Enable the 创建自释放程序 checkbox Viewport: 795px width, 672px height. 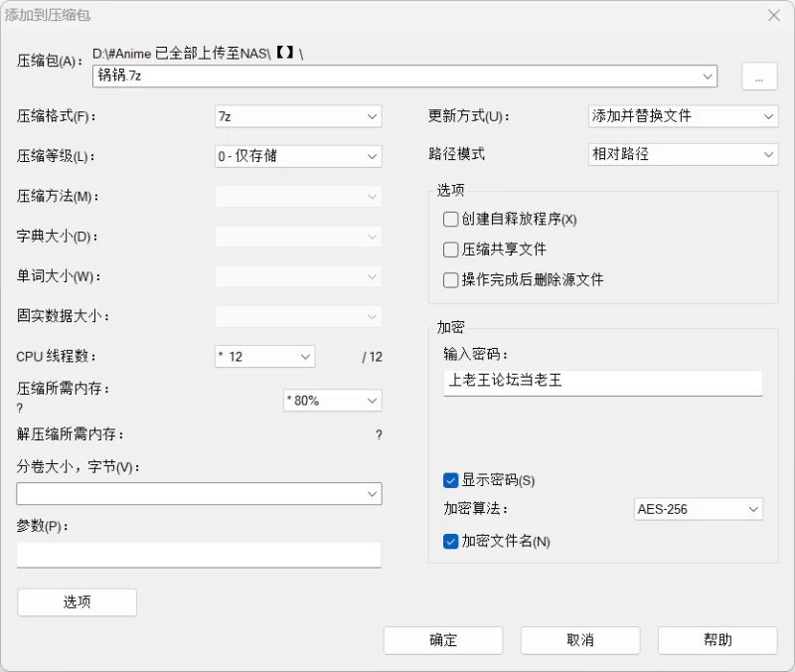[x=450, y=219]
